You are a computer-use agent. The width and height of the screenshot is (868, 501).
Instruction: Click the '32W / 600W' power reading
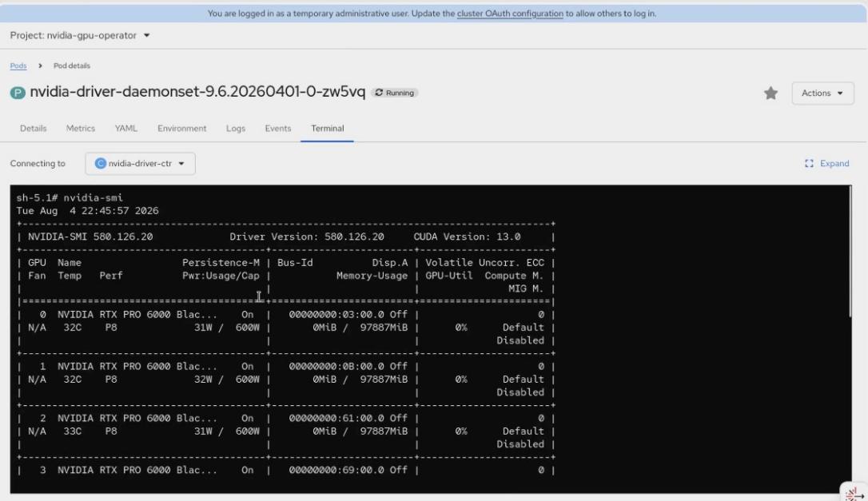226,380
